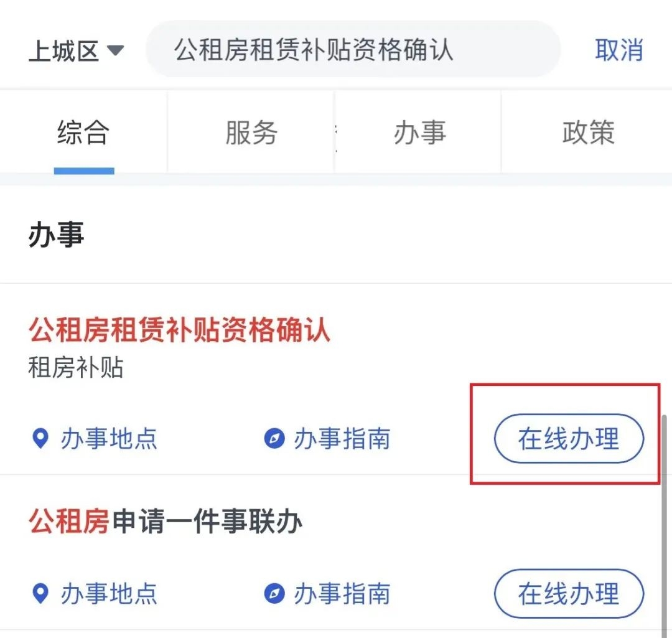The width and height of the screenshot is (672, 638).
Task: Click 在线办理 for 公租房租赁补贴资格确认
Action: (x=569, y=438)
